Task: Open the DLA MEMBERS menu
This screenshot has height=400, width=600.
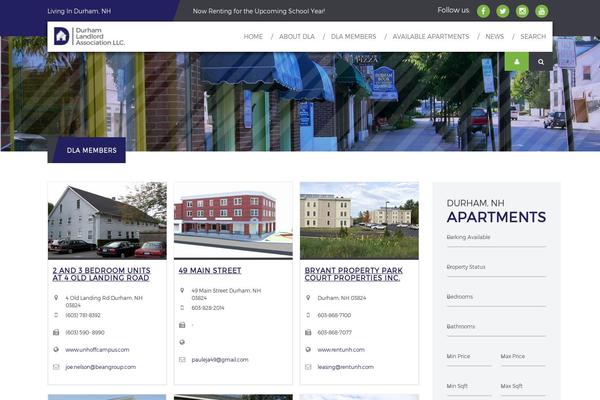Action: click(354, 36)
